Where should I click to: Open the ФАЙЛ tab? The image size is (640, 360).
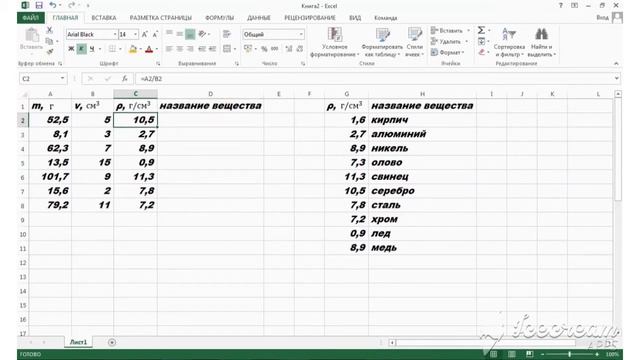[x=31, y=18]
